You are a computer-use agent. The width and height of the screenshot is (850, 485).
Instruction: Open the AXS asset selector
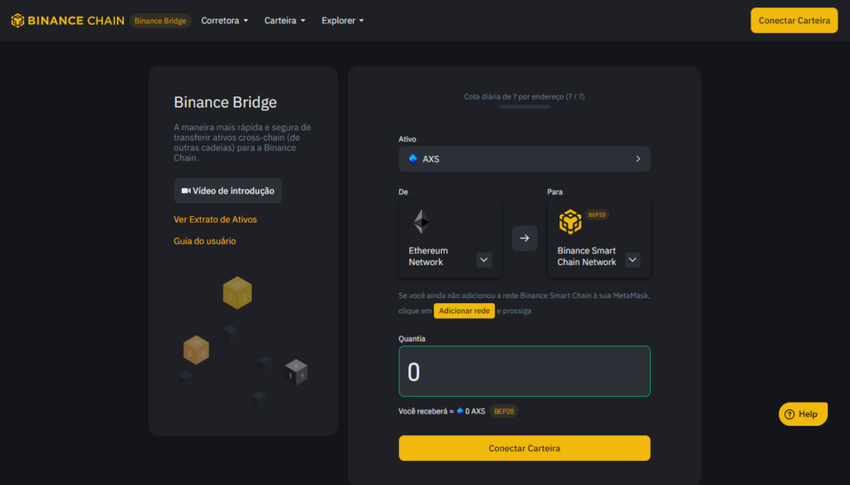524,159
